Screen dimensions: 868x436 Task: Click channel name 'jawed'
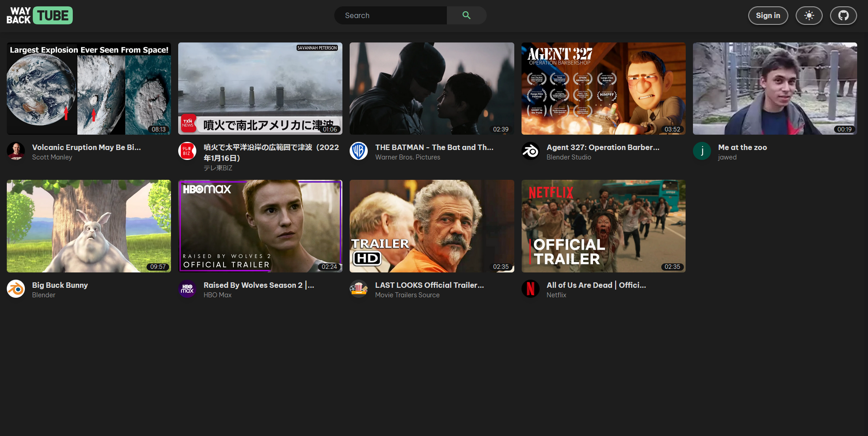coord(727,157)
